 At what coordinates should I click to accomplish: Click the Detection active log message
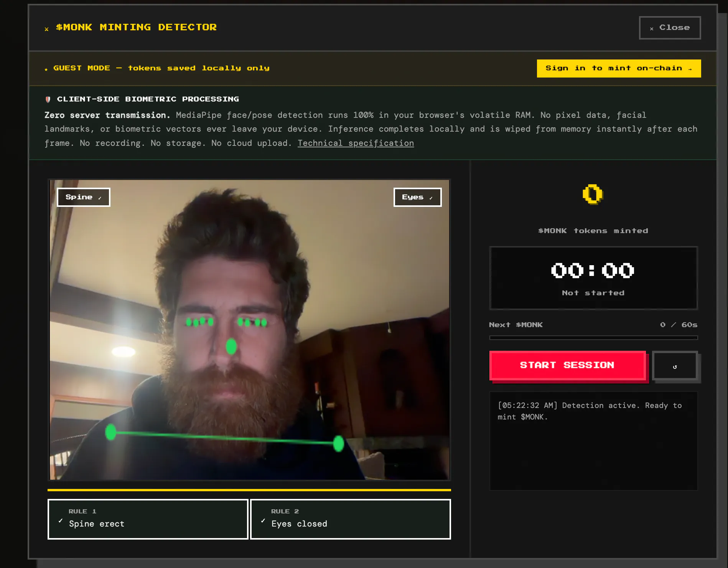pos(590,411)
